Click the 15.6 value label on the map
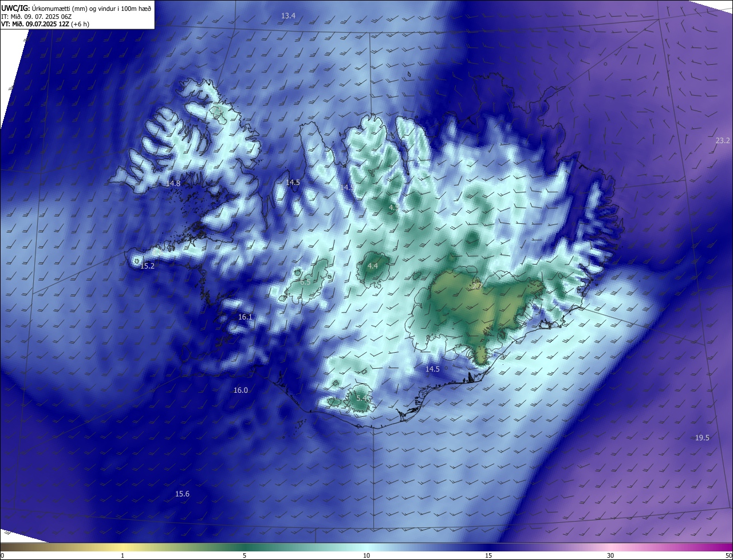This screenshot has width=733, height=560. pyautogui.click(x=182, y=494)
